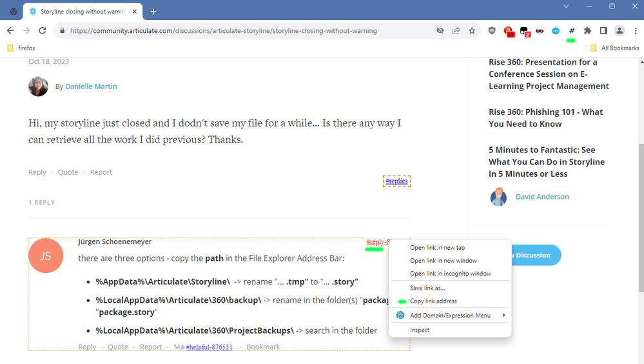644x364 pixels.
Task: Reload the current page
Action: tap(43, 30)
